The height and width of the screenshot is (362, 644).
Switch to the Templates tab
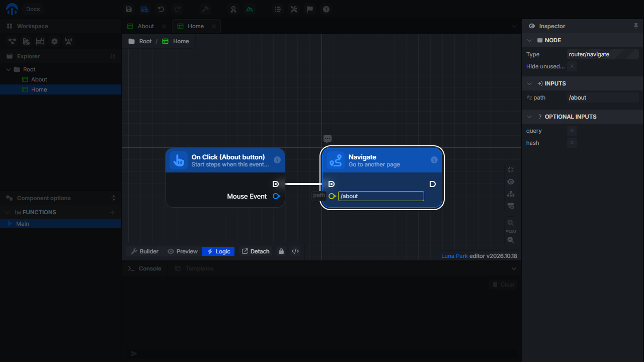(194, 268)
